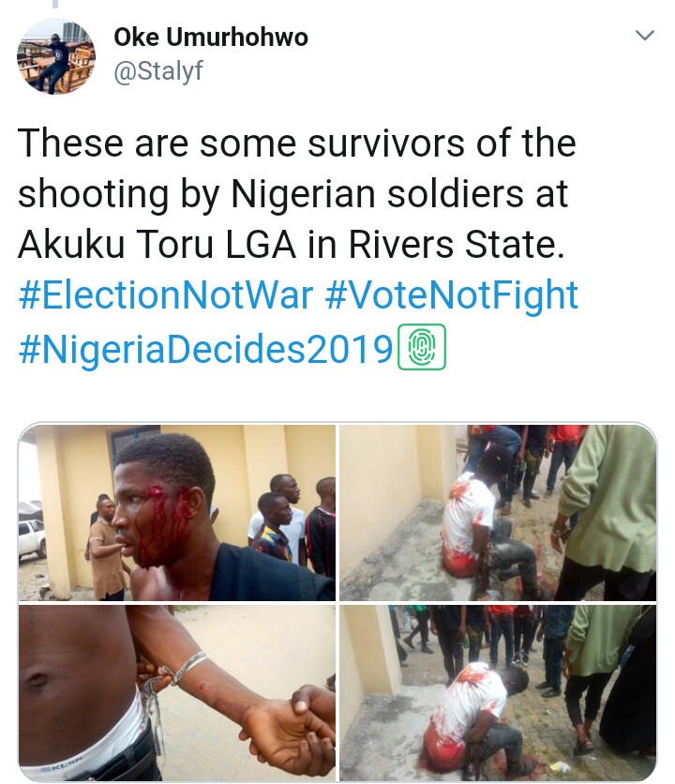Click Oke Umurhohwo's profile avatar
Screen dimensions: 675x784
(x=56, y=56)
